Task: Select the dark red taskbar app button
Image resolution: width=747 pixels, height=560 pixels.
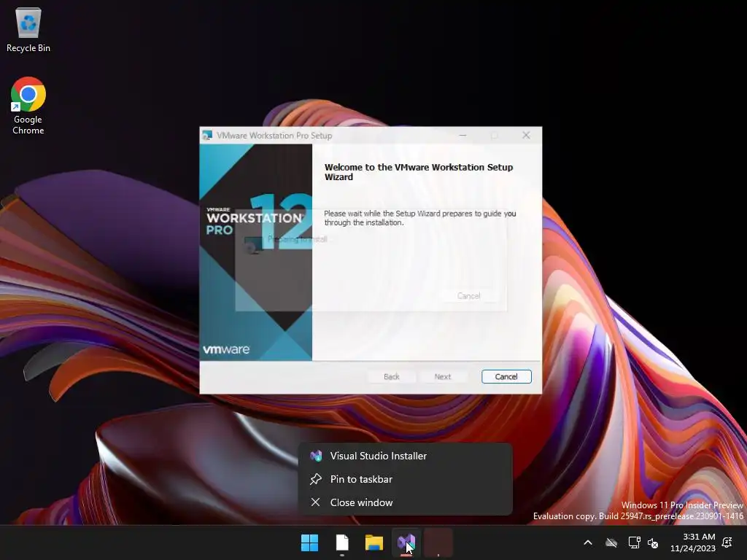Action: [x=438, y=542]
